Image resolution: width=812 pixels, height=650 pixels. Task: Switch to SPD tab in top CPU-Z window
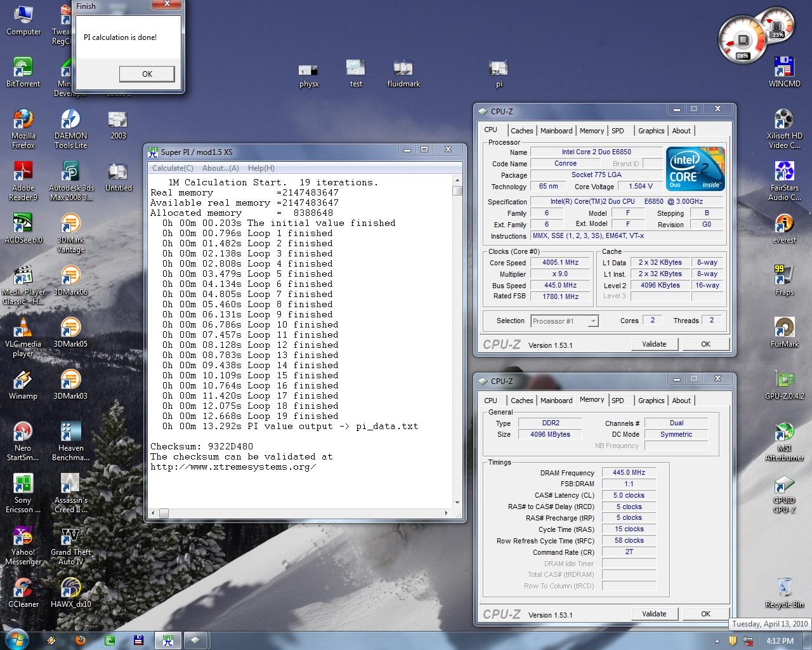pos(618,131)
